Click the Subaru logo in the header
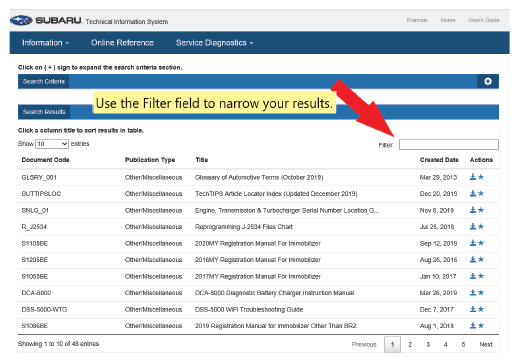519x362 pixels. coord(46,20)
